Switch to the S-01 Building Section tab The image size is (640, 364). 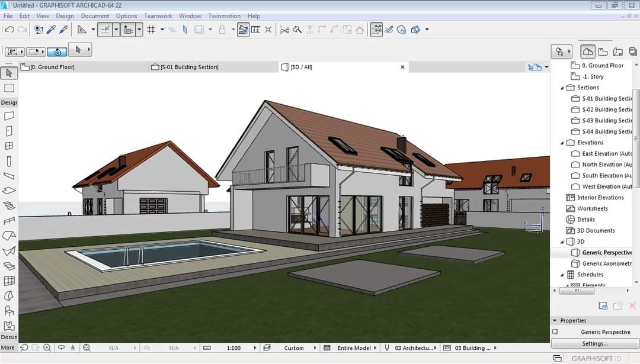click(x=189, y=67)
